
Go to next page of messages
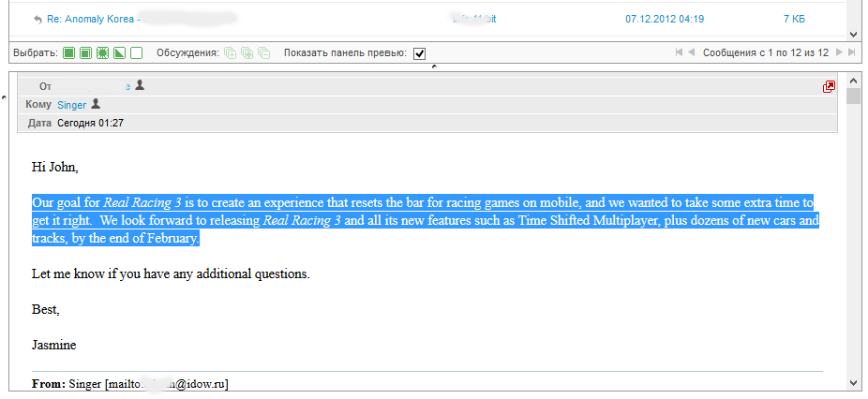(x=839, y=52)
